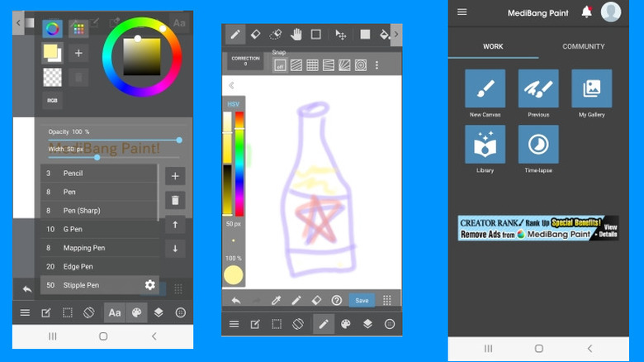Screen dimensions: 644x362
Task: Select the eyedropper tool
Action: pyautogui.click(x=276, y=300)
